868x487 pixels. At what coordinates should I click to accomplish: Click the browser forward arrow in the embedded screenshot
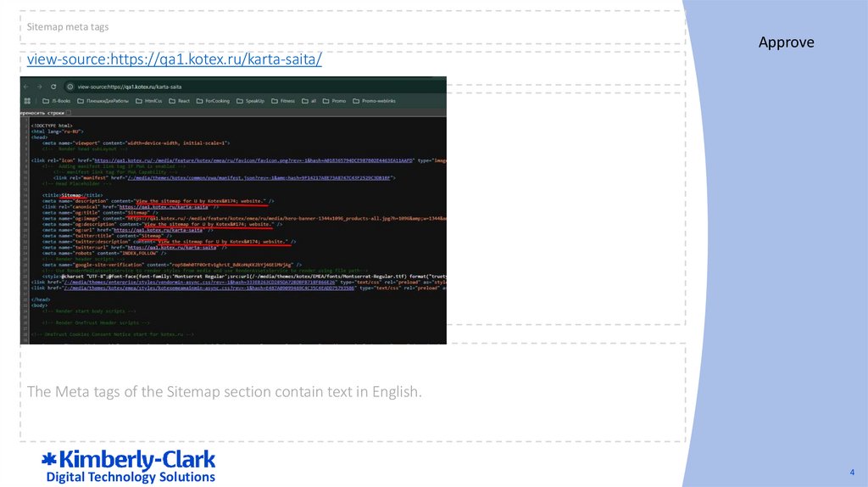coord(40,87)
